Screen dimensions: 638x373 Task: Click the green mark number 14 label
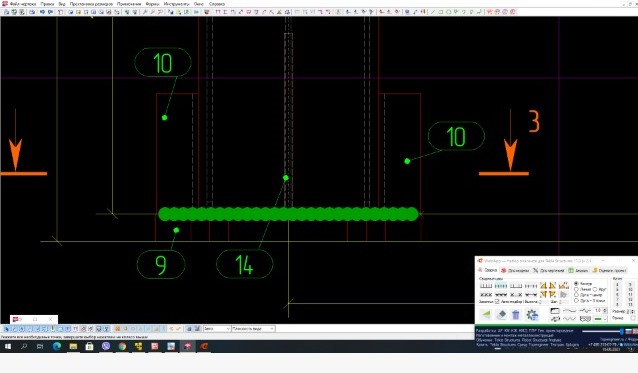point(244,264)
